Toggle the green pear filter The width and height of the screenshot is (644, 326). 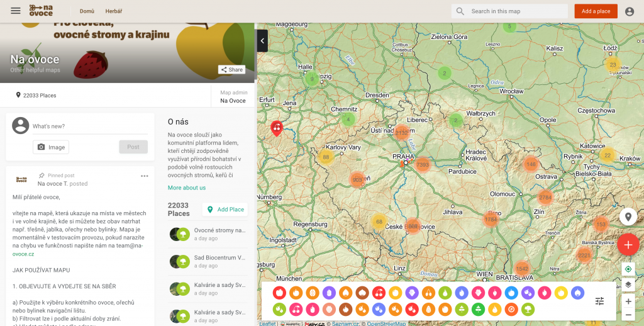[x=445, y=293]
